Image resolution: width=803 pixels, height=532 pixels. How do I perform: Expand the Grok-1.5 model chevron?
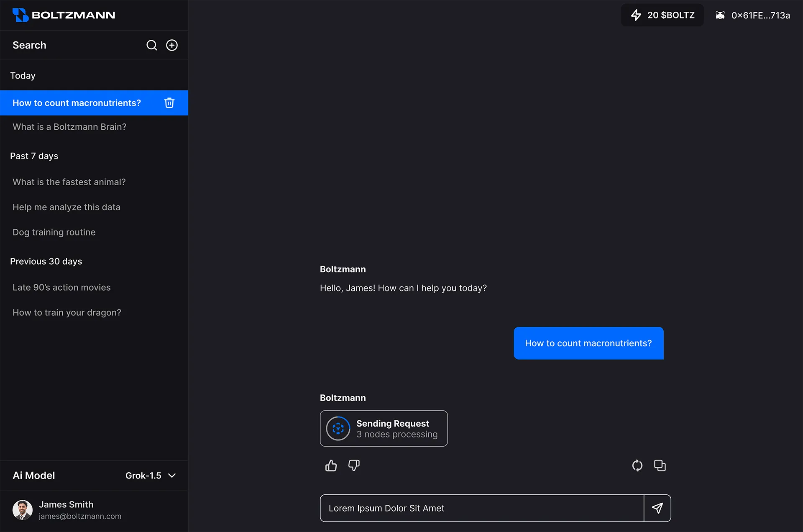(172, 476)
